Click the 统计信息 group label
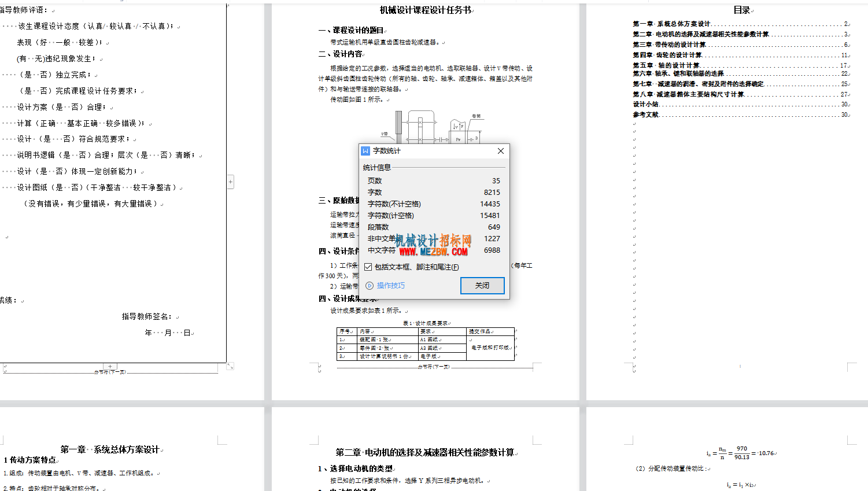This screenshot has height=491, width=868. click(377, 168)
